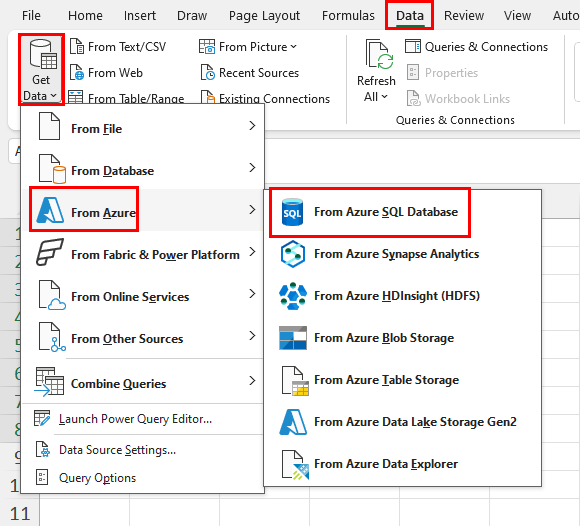The width and height of the screenshot is (580, 526).
Task: Click the From Other Sources icon
Action: (x=52, y=337)
